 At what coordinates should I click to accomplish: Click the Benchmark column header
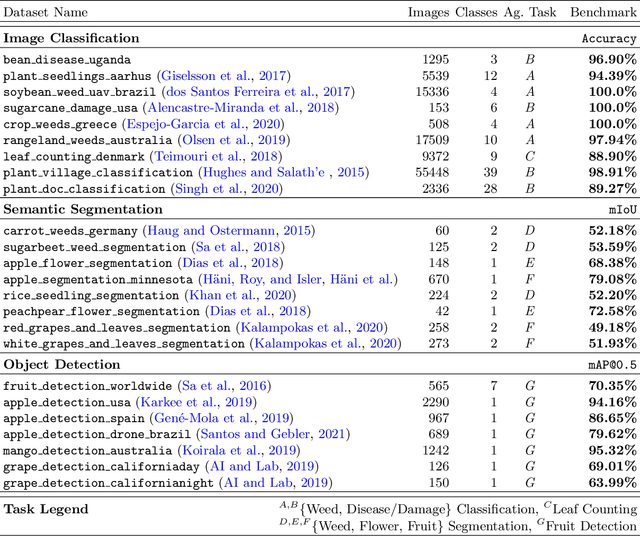pyautogui.click(x=603, y=12)
